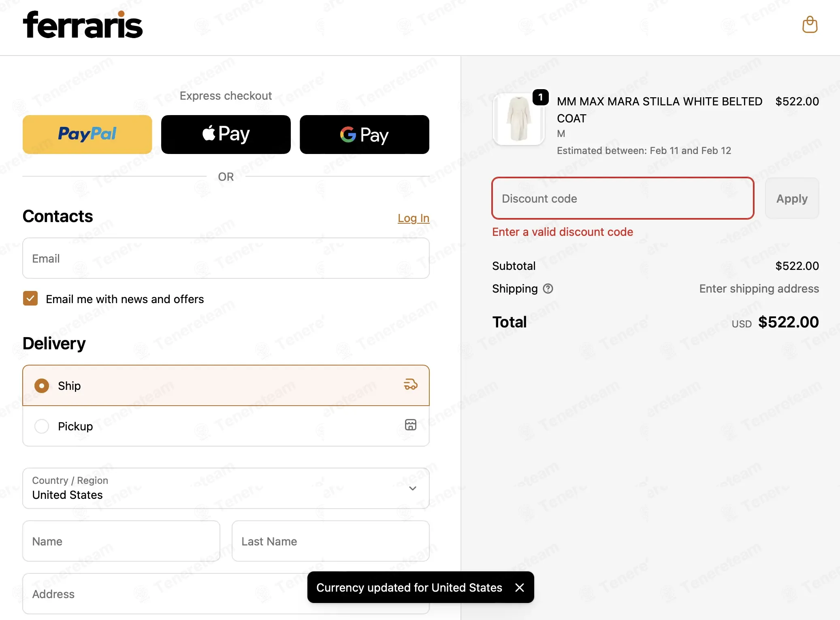
Task: Focus the Discount code field
Action: click(x=623, y=199)
